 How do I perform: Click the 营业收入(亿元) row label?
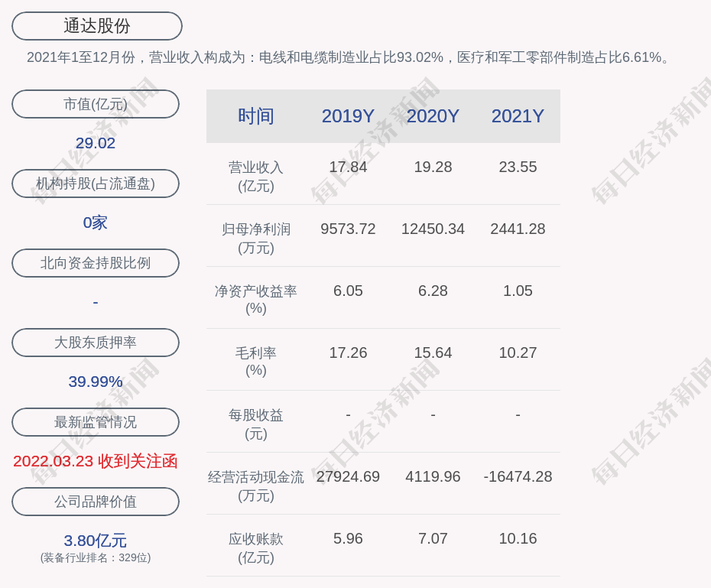click(x=256, y=176)
